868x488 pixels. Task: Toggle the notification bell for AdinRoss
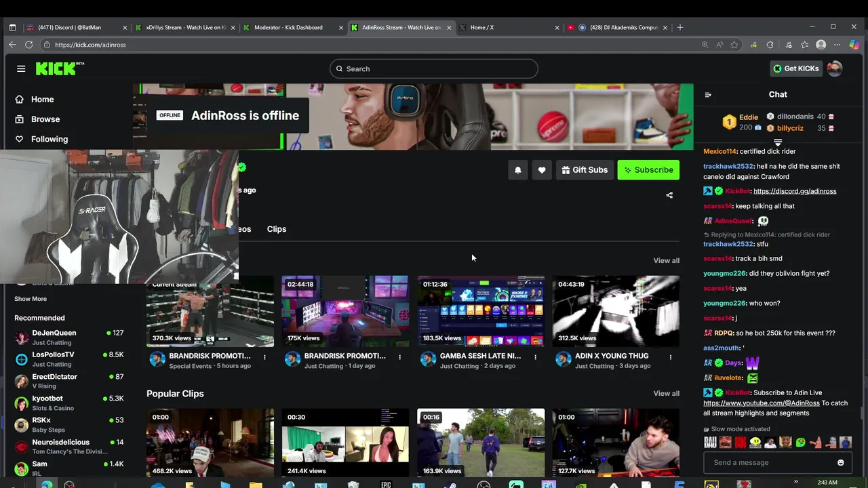tap(517, 170)
